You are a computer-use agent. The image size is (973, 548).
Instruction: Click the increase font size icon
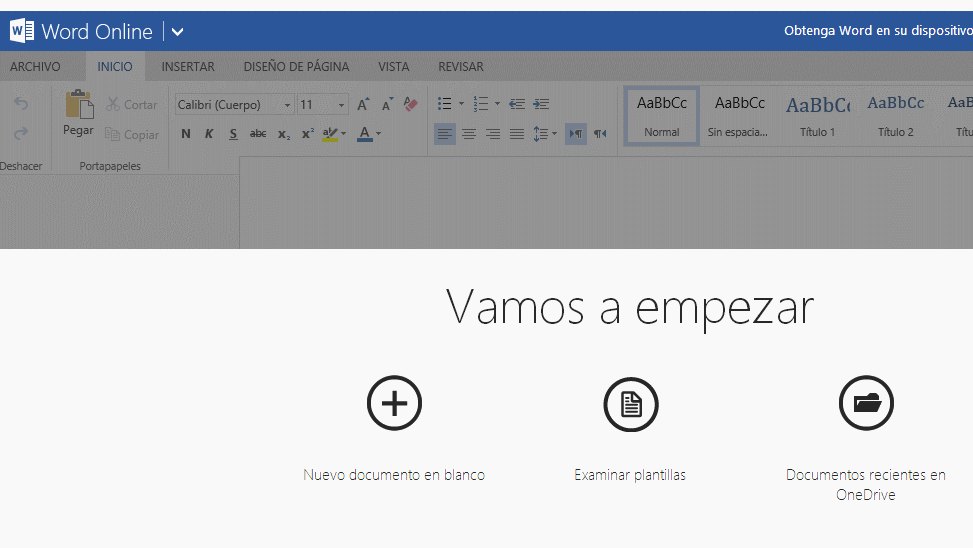(x=363, y=104)
